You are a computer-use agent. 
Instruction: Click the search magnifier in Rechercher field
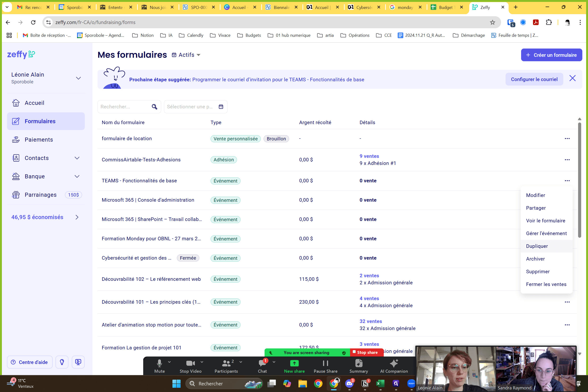click(155, 107)
